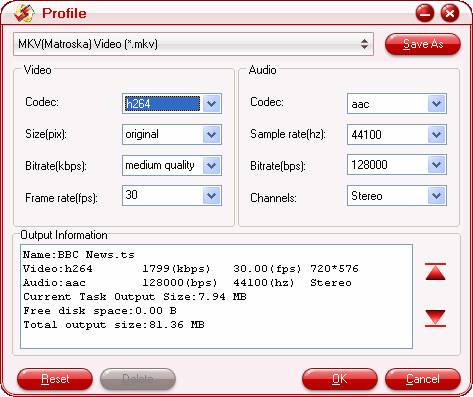Click 'Free disk space:0.00 B' line
Screen dimensions: 473x397
tap(100, 311)
